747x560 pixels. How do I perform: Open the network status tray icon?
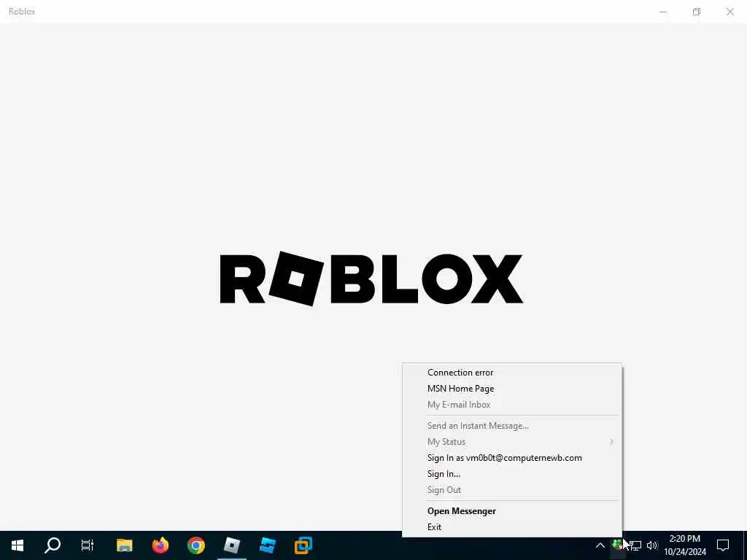(635, 545)
